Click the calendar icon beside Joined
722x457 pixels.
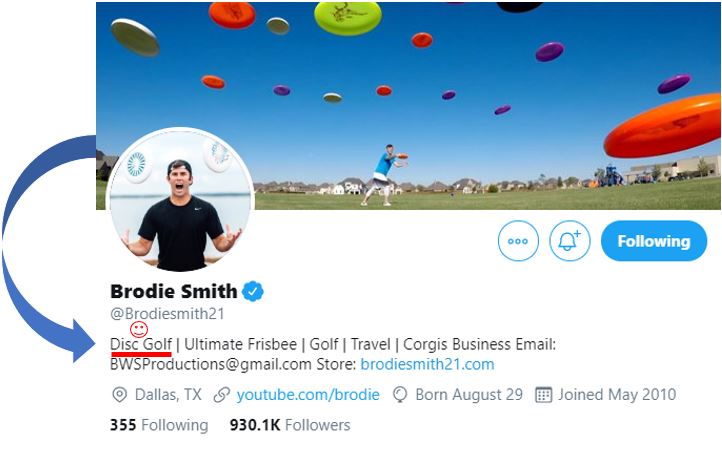[544, 395]
